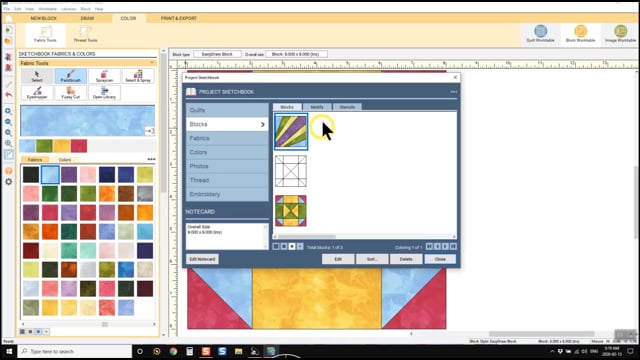Click the undo arrow in left toolbar
Viewport: 640px width, 360px height.
[9, 95]
